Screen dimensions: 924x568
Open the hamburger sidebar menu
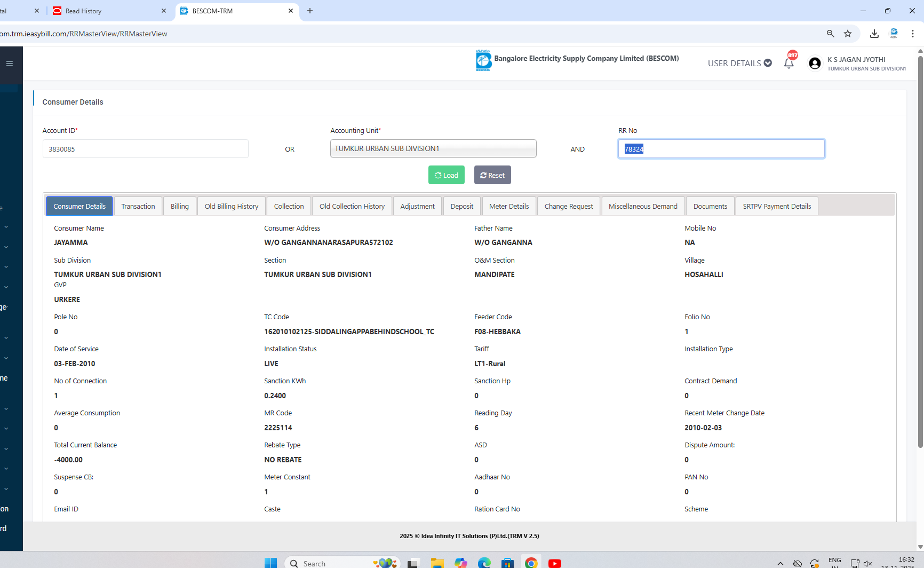coord(10,64)
